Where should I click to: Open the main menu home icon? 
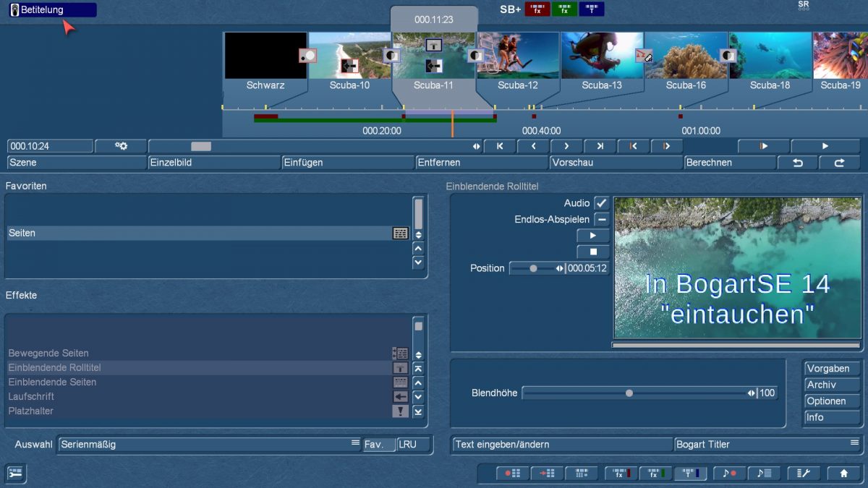tap(843, 474)
